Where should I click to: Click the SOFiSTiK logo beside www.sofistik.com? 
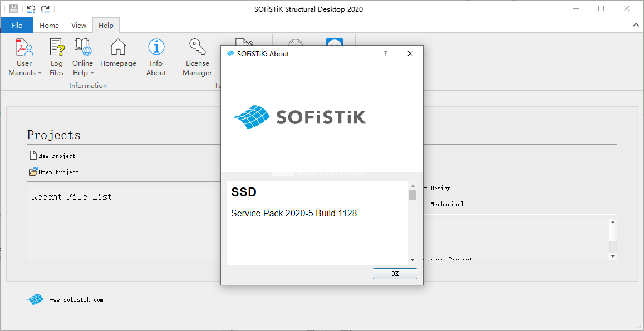35,299
